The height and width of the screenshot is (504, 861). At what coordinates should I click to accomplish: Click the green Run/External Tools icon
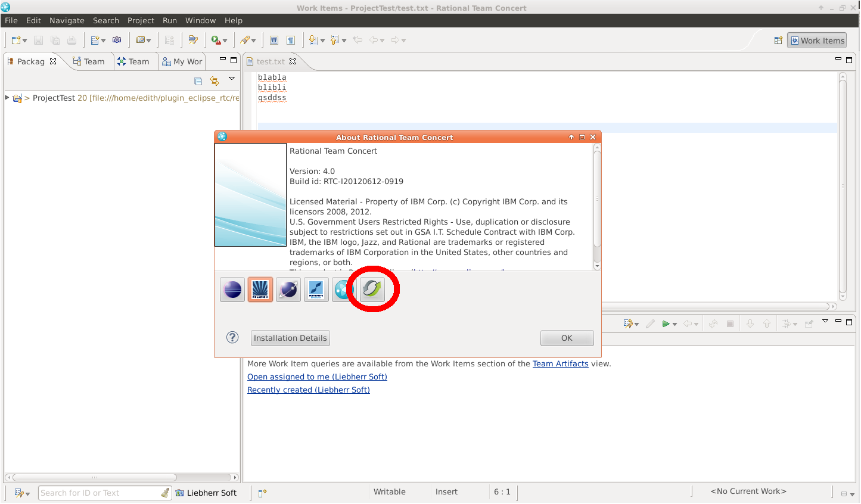point(216,41)
